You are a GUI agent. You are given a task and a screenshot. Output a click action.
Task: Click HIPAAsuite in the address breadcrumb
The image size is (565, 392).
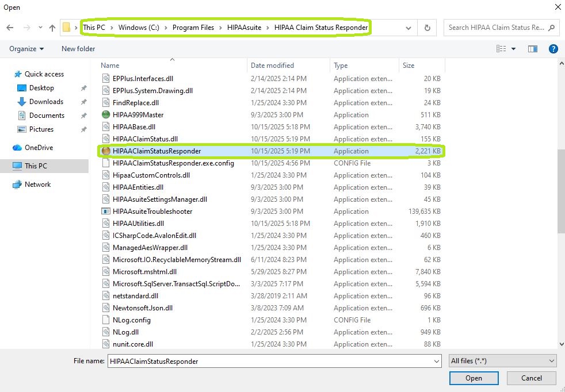(244, 28)
